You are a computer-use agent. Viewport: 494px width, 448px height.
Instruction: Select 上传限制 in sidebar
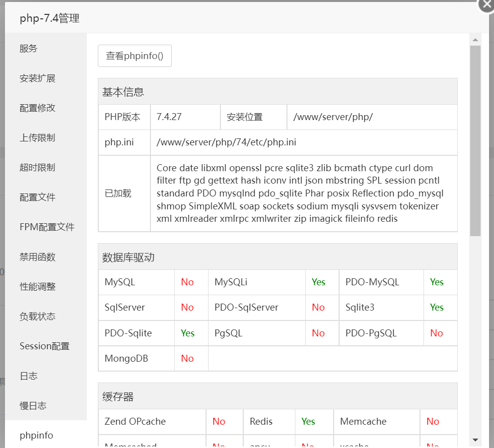[x=46, y=137]
